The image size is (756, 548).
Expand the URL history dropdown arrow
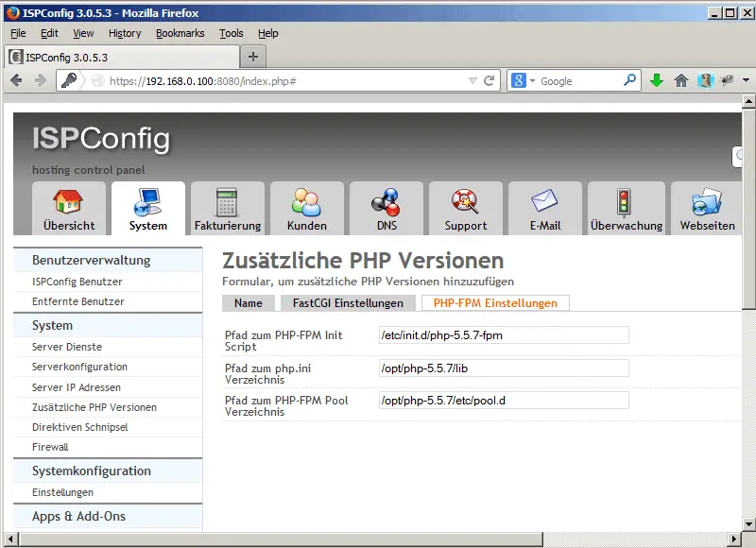click(473, 81)
